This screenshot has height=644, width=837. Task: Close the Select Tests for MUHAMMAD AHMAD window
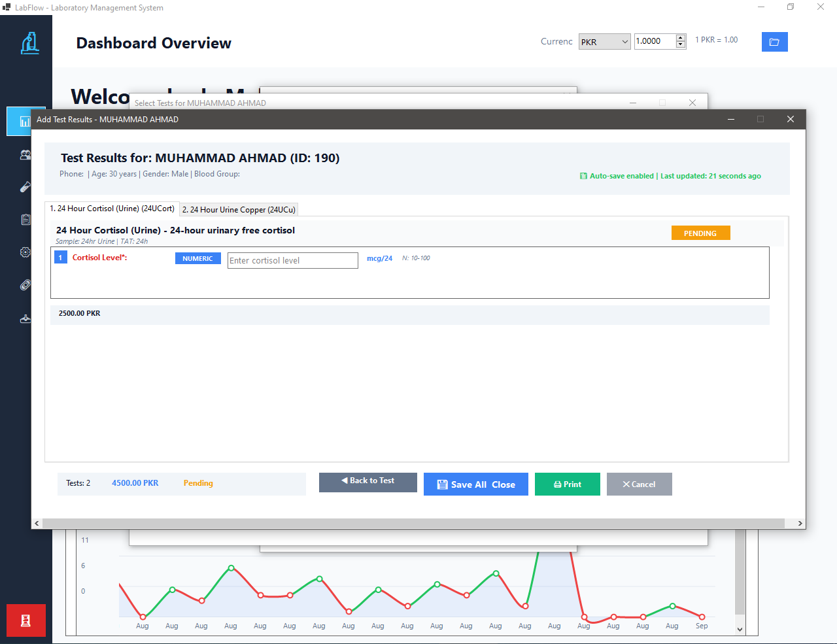click(x=692, y=103)
